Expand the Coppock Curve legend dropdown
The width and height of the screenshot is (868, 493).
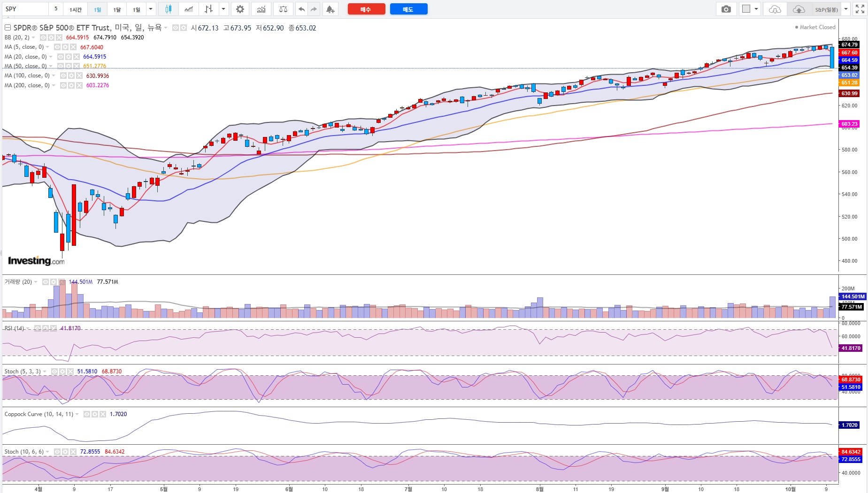[x=77, y=414]
